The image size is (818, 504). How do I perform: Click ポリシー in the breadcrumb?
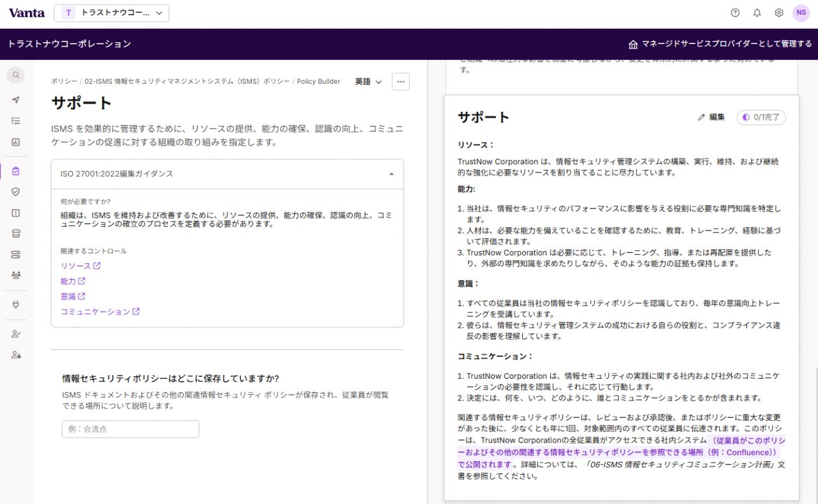tap(64, 82)
